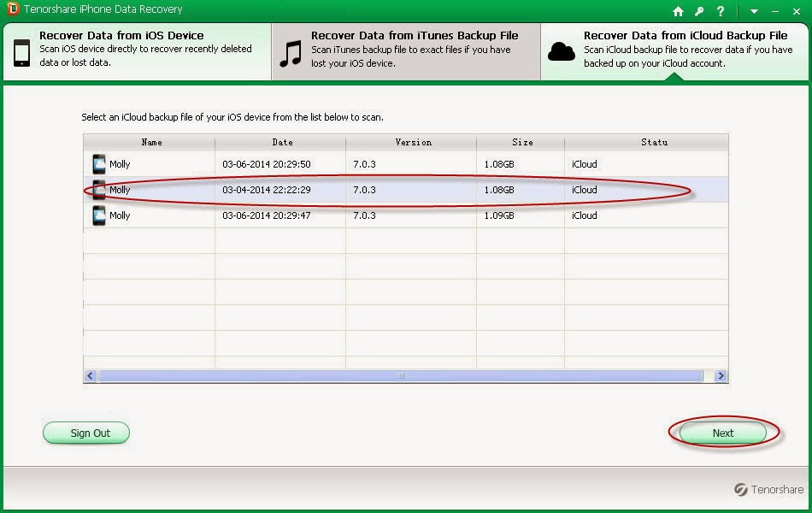Screen dimensions: 812x513
Task: Click the scroll right arrow of the list
Action: pyautogui.click(x=721, y=375)
